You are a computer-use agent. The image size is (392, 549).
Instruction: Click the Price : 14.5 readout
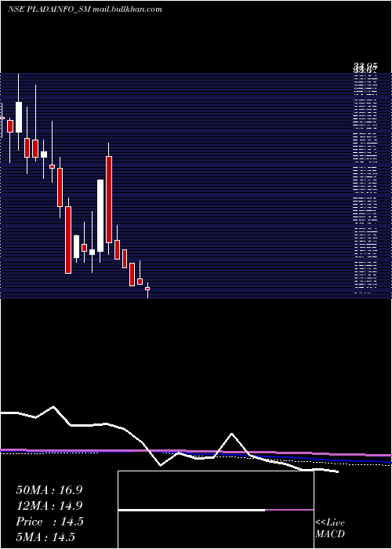[x=49, y=522]
